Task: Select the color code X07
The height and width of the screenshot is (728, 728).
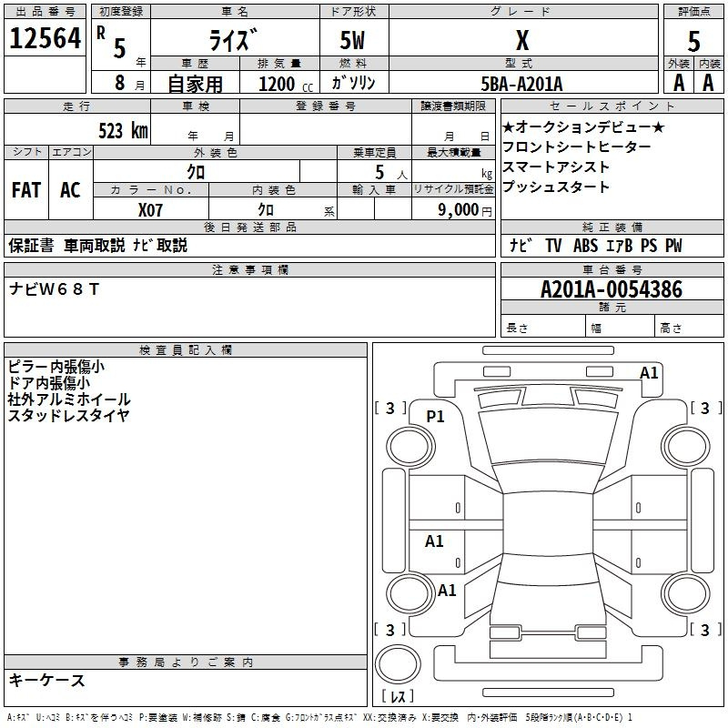Action: (x=152, y=209)
